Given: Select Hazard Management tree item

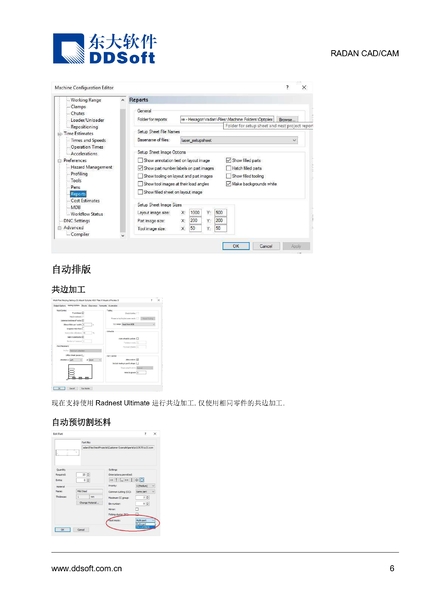Looking at the screenshot, I should (x=91, y=167).
